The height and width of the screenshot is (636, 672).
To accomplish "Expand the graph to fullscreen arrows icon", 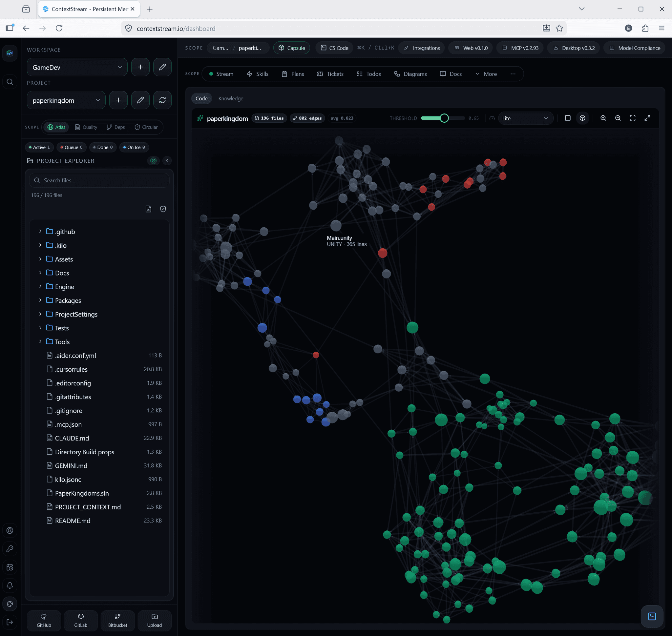I will (x=647, y=118).
